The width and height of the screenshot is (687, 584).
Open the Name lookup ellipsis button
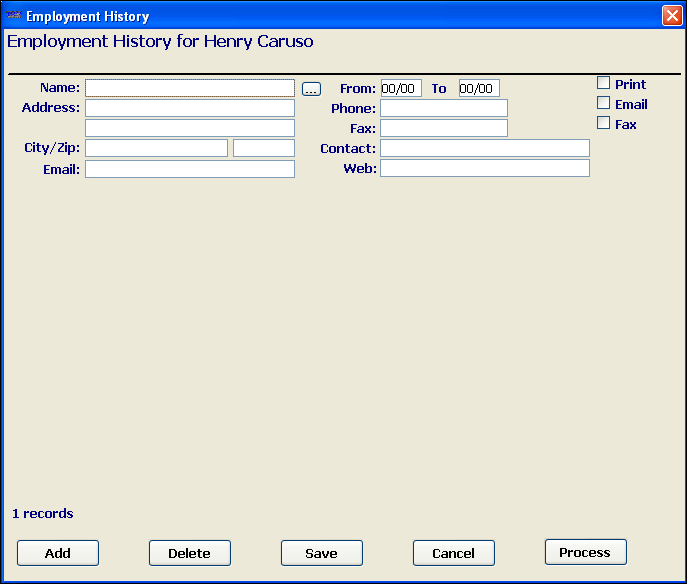click(311, 89)
